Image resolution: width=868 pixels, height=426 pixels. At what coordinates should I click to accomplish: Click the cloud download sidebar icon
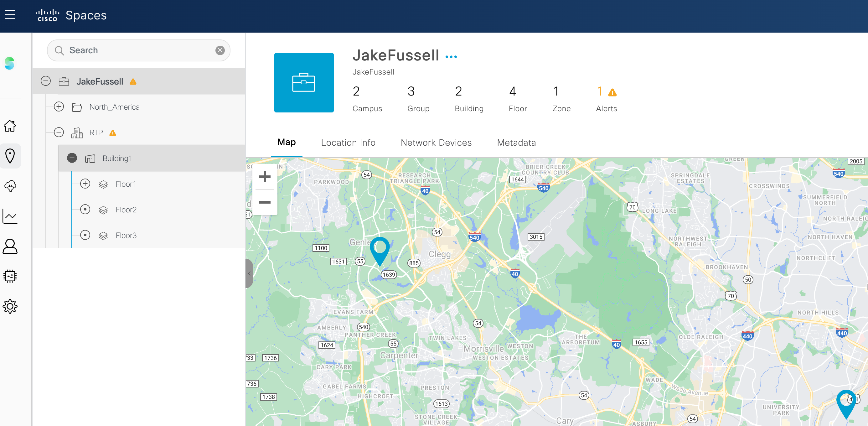[10, 186]
